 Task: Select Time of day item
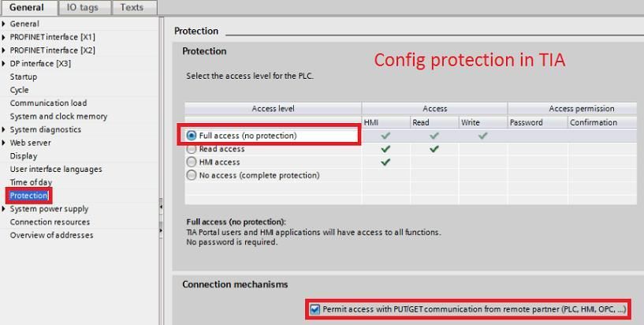click(31, 182)
